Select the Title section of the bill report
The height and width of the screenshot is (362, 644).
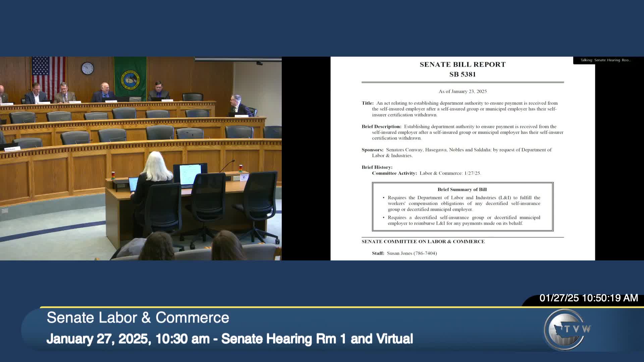(463, 109)
